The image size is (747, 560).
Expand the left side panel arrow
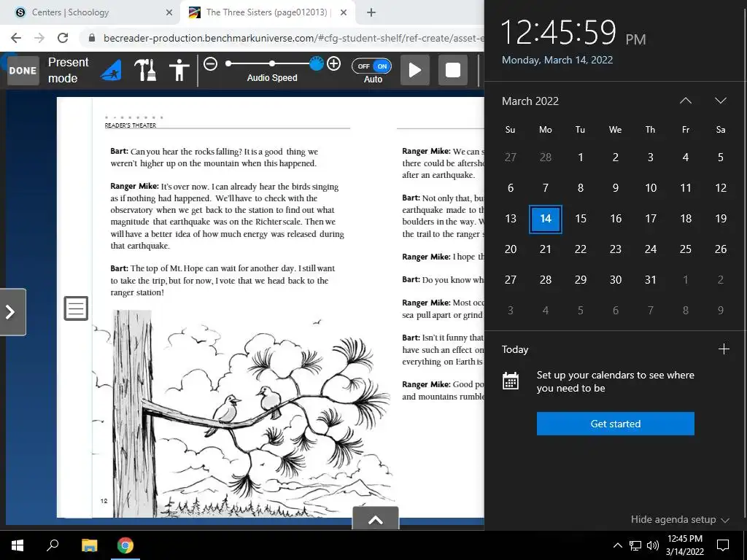pos(12,312)
